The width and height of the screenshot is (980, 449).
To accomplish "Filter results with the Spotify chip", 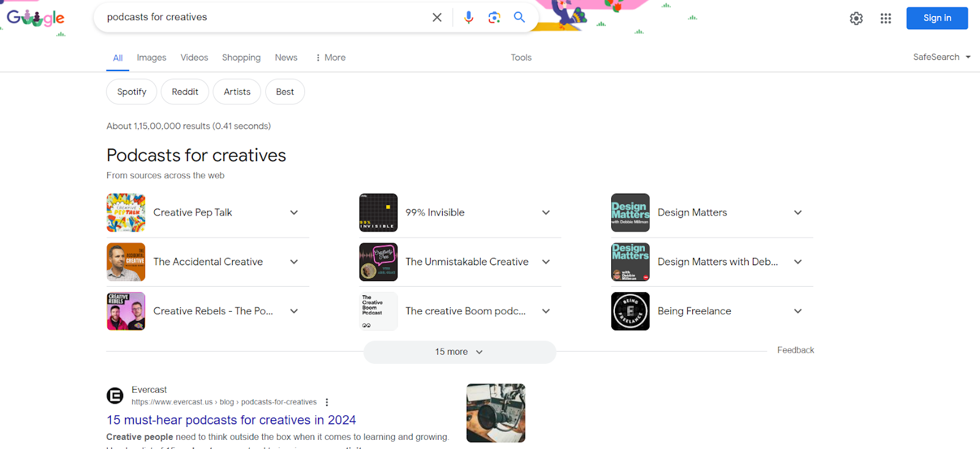I will point(132,92).
